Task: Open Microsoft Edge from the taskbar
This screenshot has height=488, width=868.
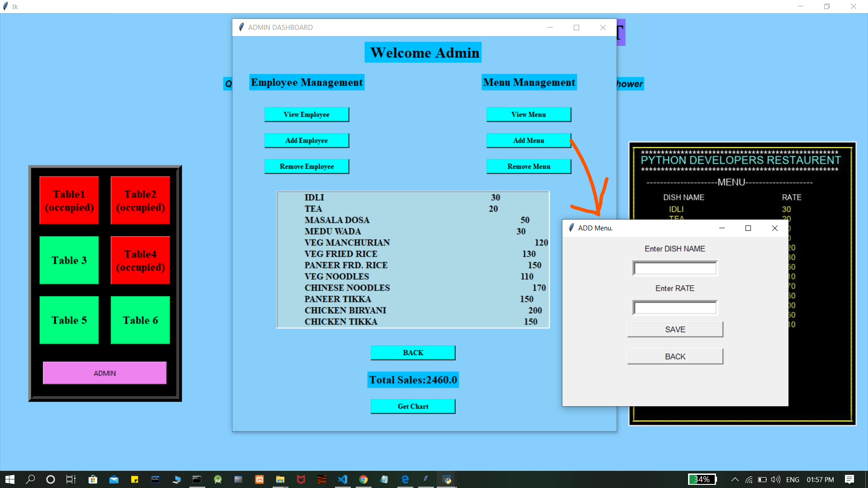Action: click(x=405, y=479)
